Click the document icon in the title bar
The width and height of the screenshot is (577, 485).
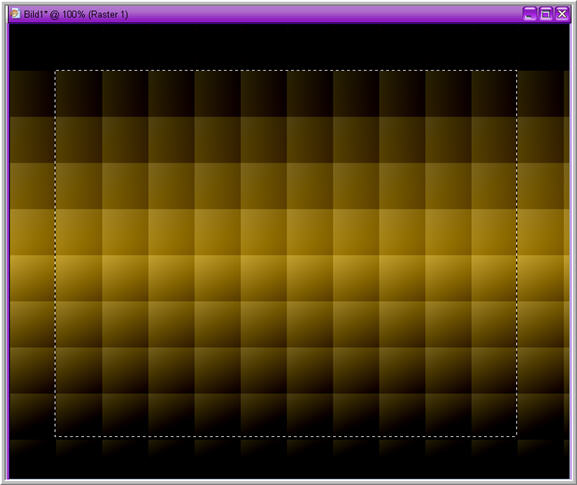click(x=15, y=14)
